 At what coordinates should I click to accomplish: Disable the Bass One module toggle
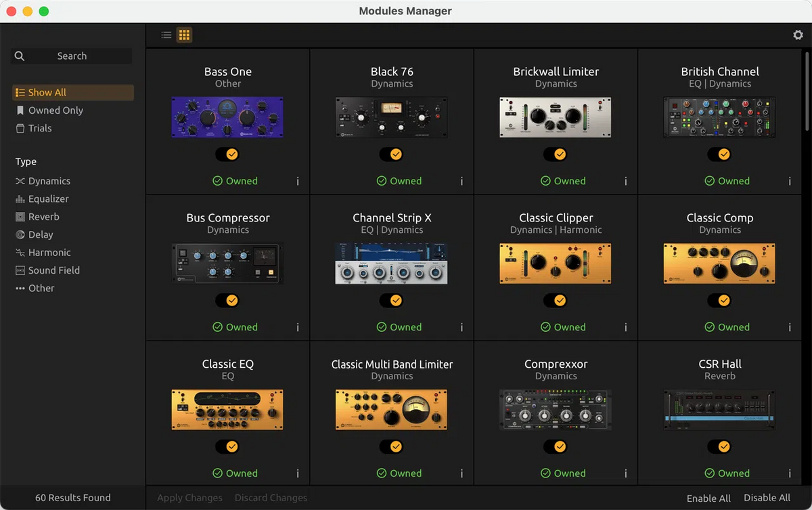click(x=227, y=154)
